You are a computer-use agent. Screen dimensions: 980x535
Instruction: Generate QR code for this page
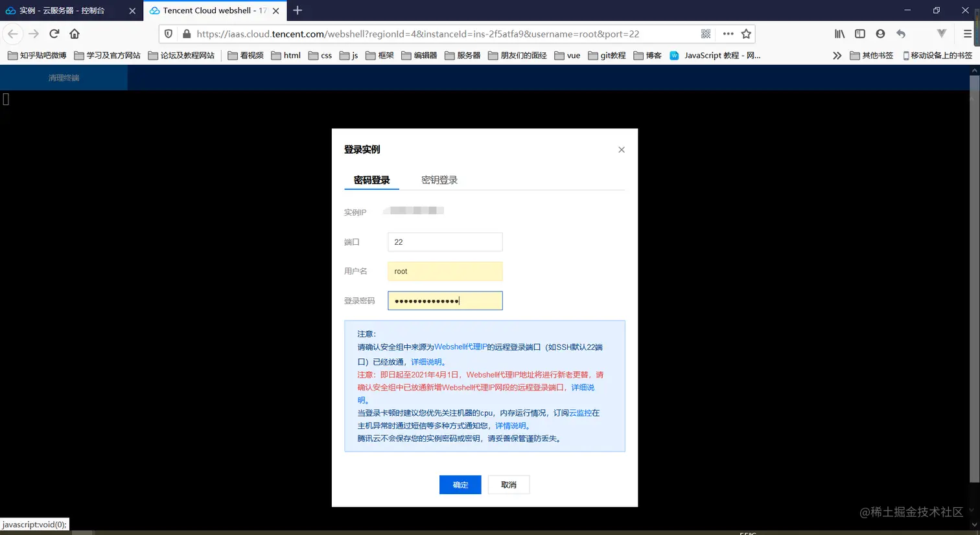pyautogui.click(x=706, y=34)
